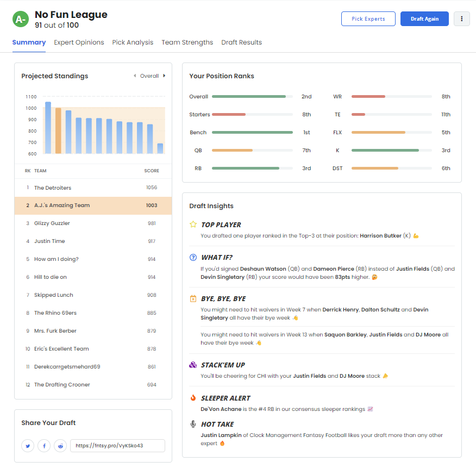The image size is (476, 468).
Task: Open the Team Strengths tab
Action: [x=187, y=42]
